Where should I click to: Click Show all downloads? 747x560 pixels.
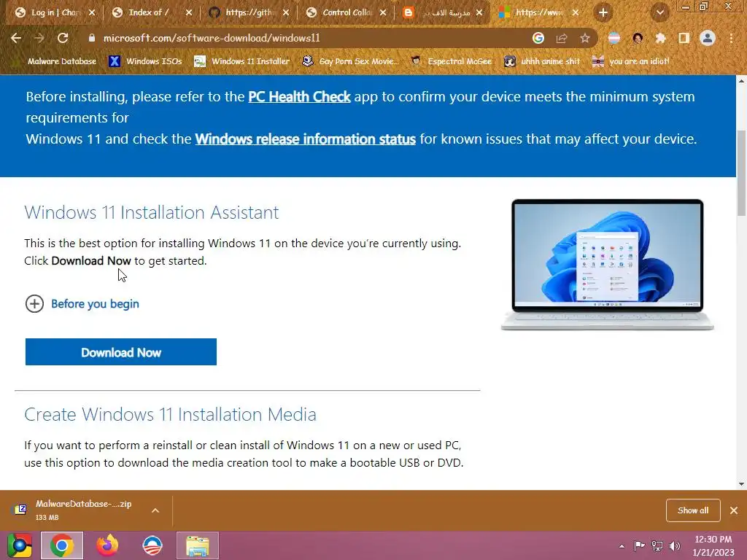[693, 510]
